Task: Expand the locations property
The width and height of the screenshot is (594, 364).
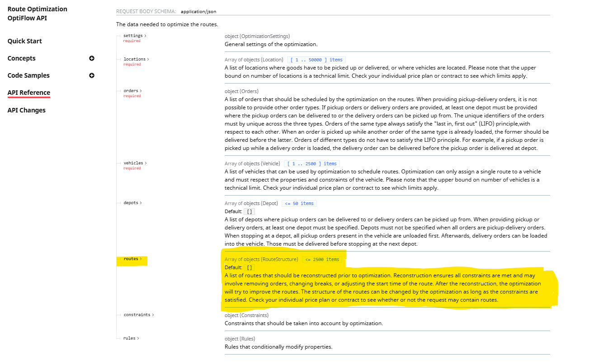Action: (x=136, y=59)
